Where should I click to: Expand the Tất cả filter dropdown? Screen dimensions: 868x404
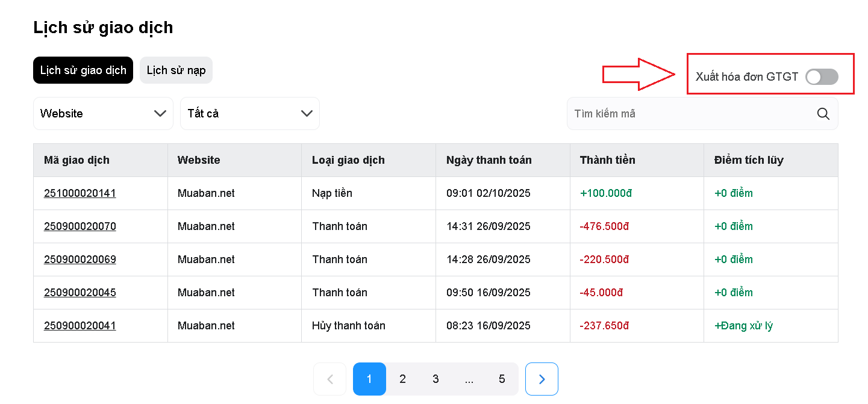(x=249, y=113)
